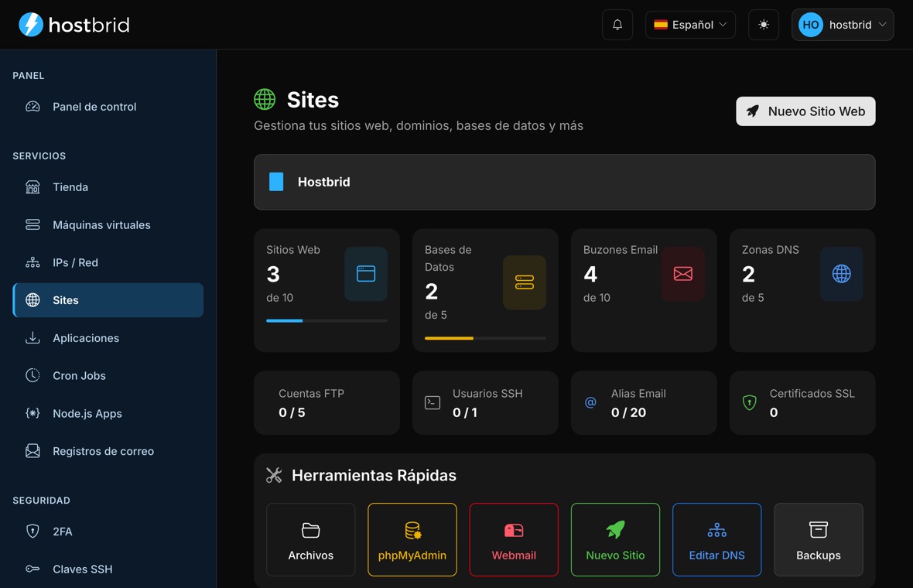Click the IPs / Red network icon

(32, 262)
